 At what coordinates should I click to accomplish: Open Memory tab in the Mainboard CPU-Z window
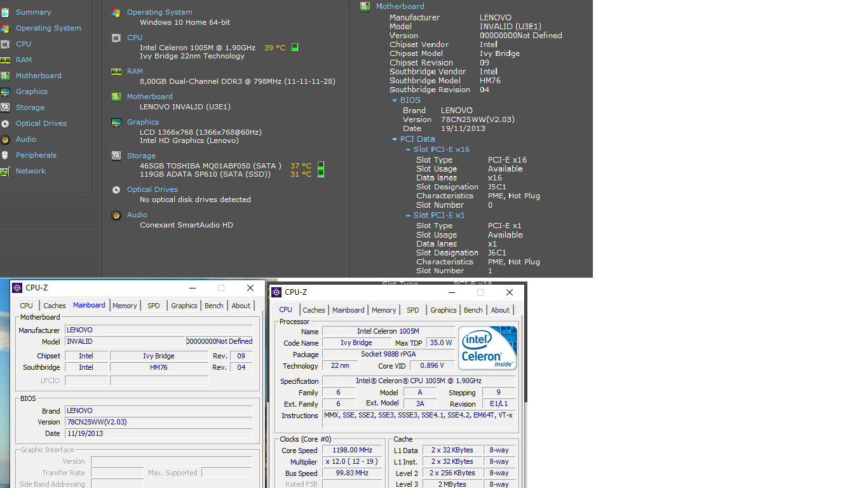click(125, 306)
